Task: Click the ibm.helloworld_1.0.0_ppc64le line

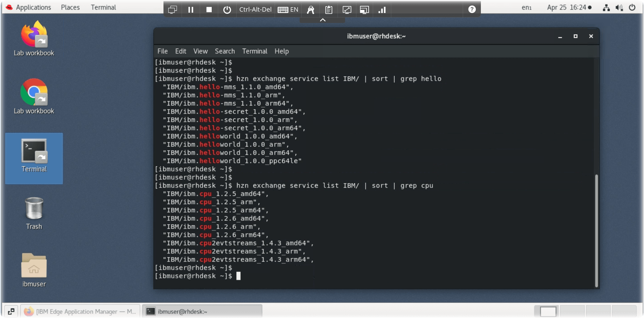Action: (232, 161)
